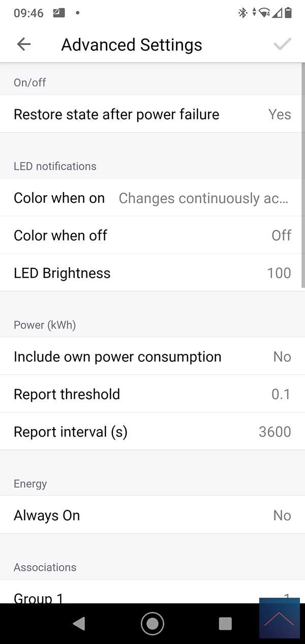Viewport: 305px width, 644px height.
Task: Open Color when on options
Action: pos(152,198)
